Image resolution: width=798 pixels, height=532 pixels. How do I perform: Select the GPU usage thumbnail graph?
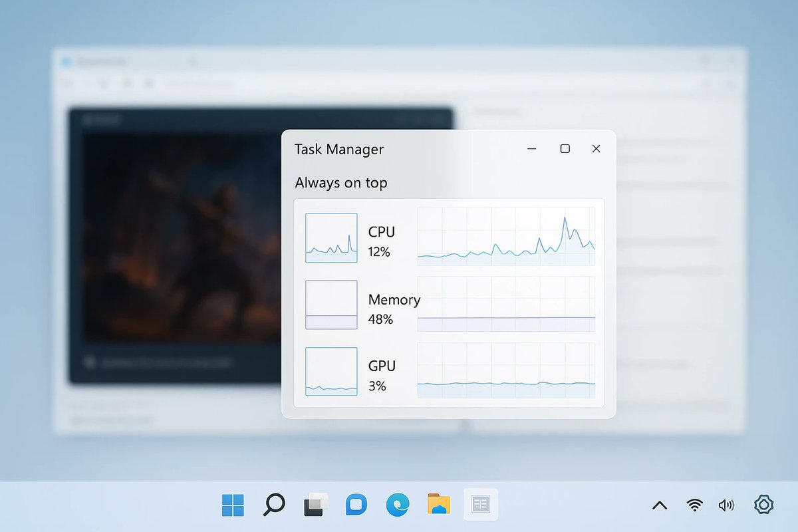point(331,370)
